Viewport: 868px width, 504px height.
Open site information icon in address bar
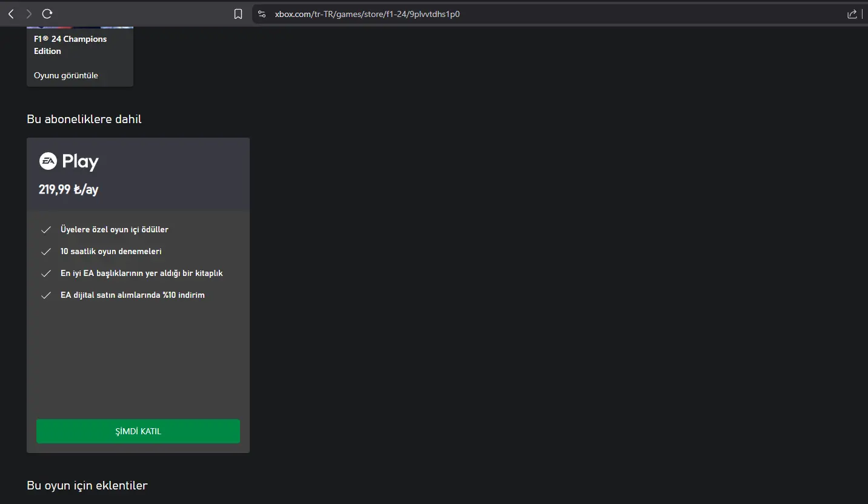(x=262, y=14)
